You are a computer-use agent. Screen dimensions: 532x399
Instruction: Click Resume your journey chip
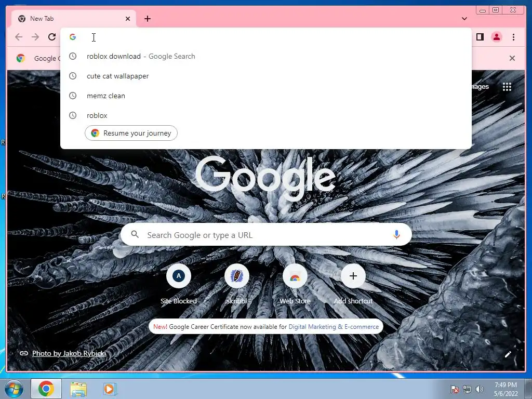[x=131, y=133]
